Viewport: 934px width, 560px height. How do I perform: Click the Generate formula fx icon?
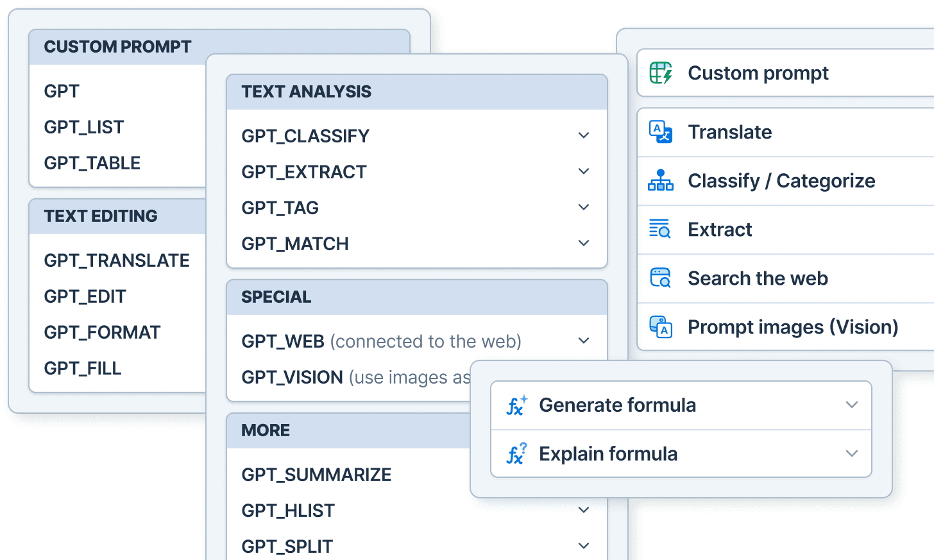point(516,405)
